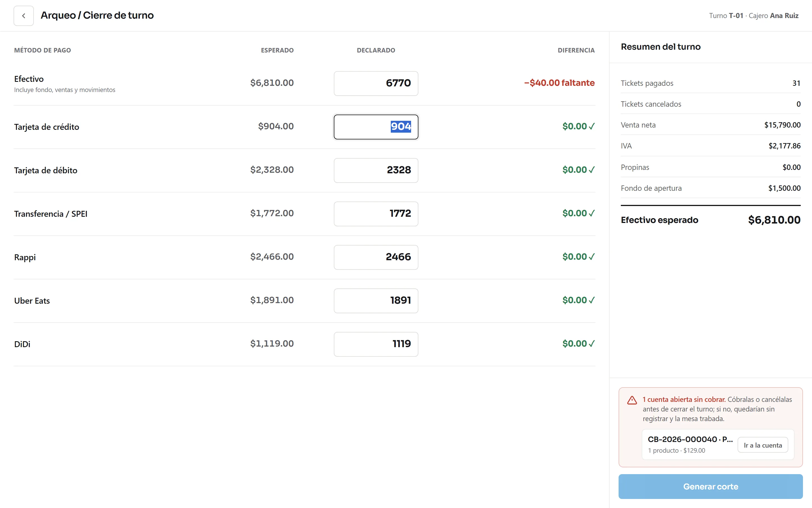Click the Propinas $0.00 value
The image size is (812, 508).
[x=791, y=167]
